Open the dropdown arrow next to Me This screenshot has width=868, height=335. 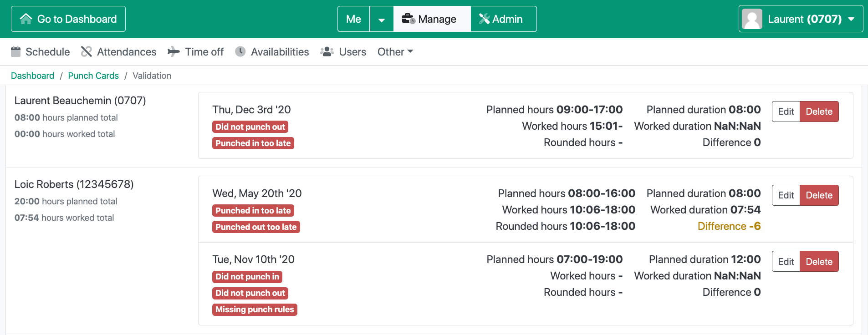382,19
